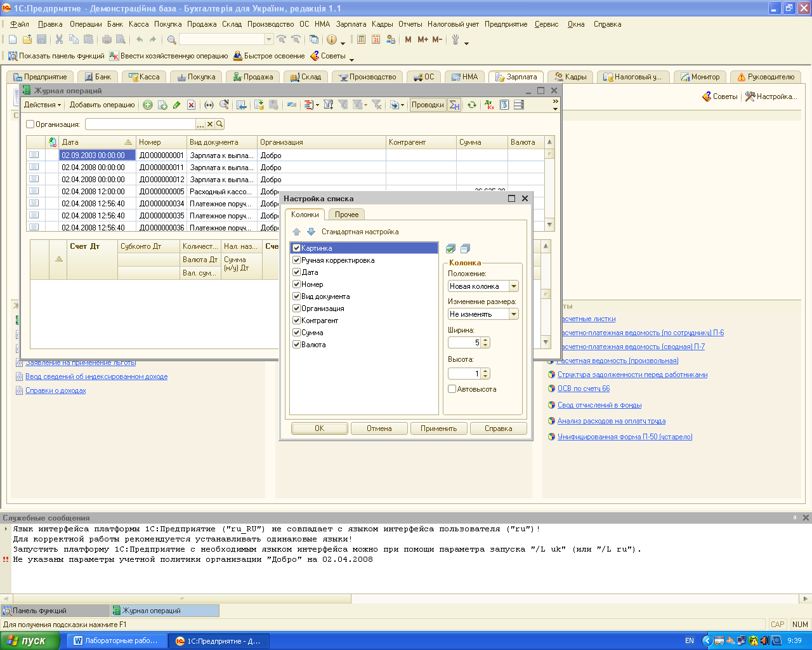
Task: Click the ДтКт postings icon in journal toolbar
Action: point(489,105)
